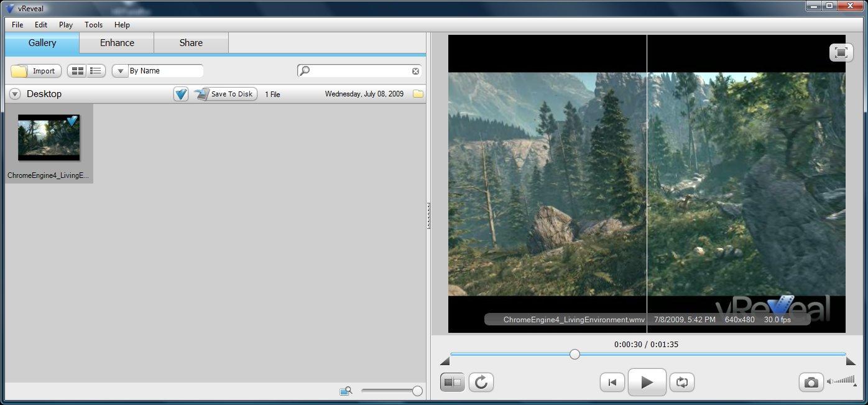Click the vertical split divider on video
Image resolution: width=868 pixels, height=405 pixels.
click(647, 184)
